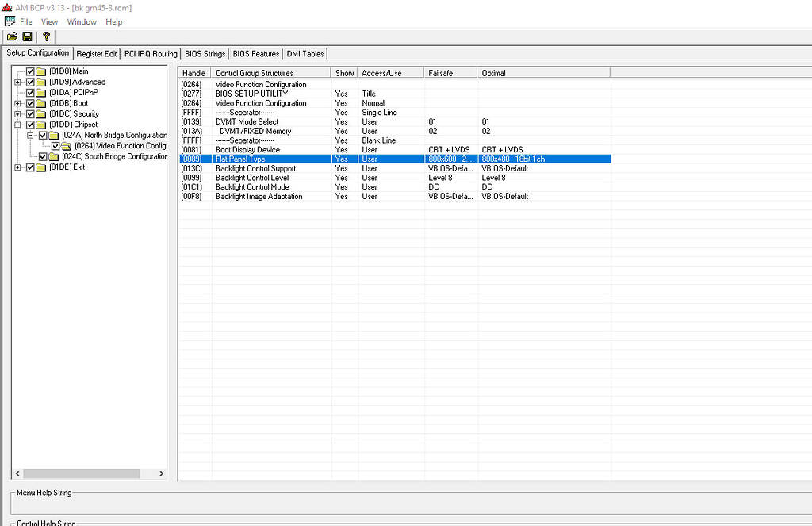Expand the (01D8) Main tree node
The image size is (812, 526).
point(17,71)
